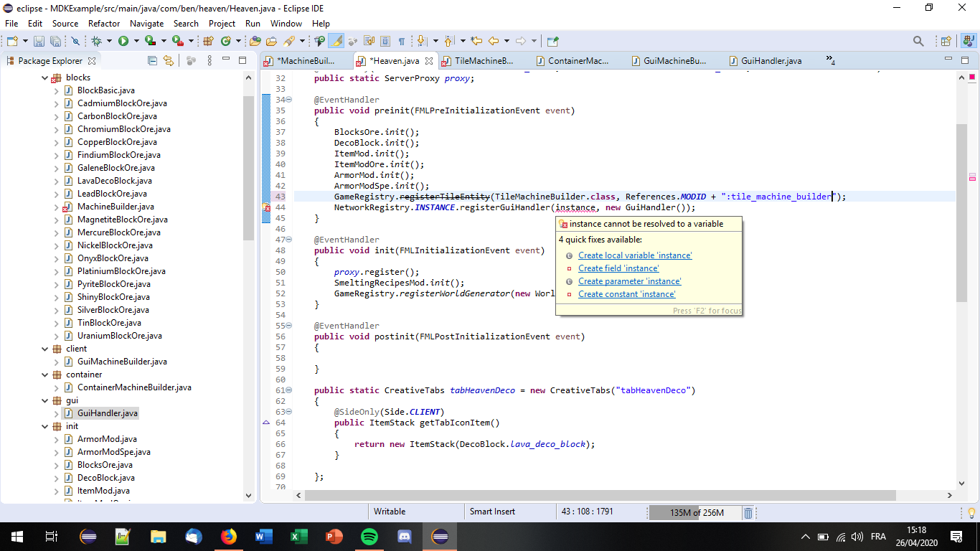This screenshot has height=551, width=980.
Task: Switch to the GuiHandler.java editor tab
Action: [771, 61]
